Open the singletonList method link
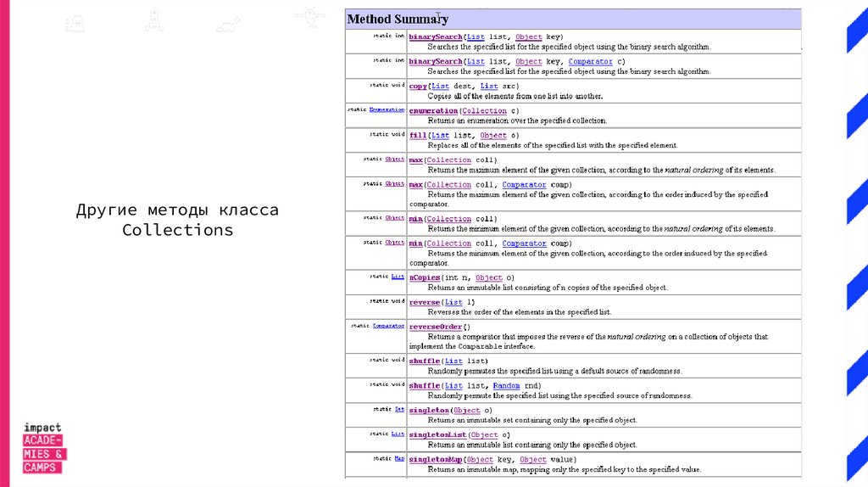868x487 pixels. (438, 435)
